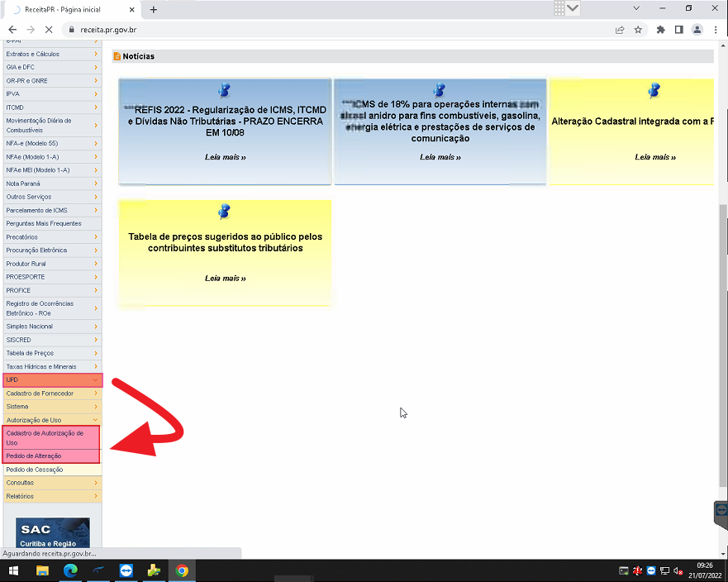Expand GIA e DFC menu
This screenshot has height=582, width=728.
point(52,67)
